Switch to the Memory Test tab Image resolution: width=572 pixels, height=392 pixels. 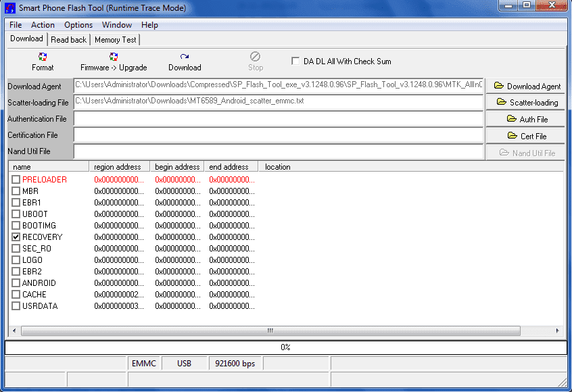click(115, 40)
